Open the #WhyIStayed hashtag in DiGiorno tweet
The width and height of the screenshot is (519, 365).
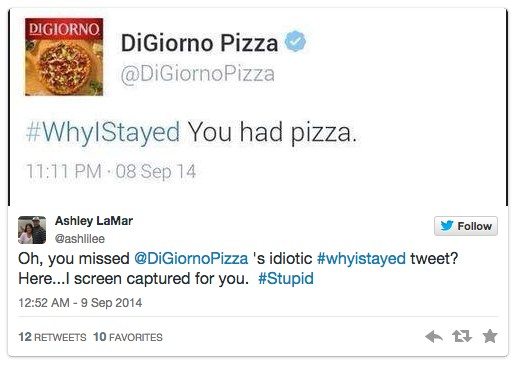click(x=103, y=132)
